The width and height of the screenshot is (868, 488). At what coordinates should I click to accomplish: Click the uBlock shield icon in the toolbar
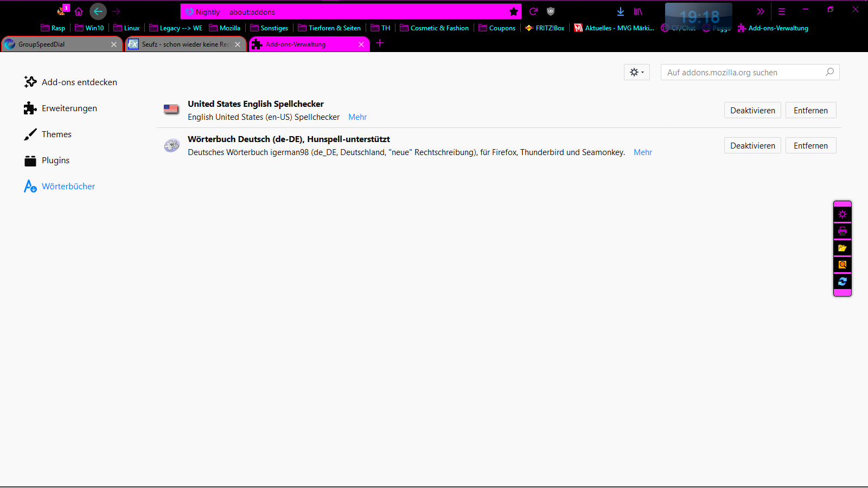pyautogui.click(x=551, y=11)
